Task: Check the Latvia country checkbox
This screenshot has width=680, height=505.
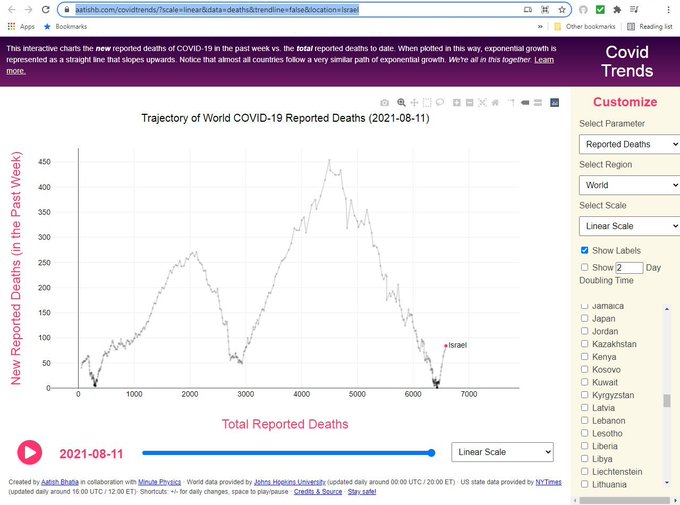Action: pyautogui.click(x=584, y=408)
